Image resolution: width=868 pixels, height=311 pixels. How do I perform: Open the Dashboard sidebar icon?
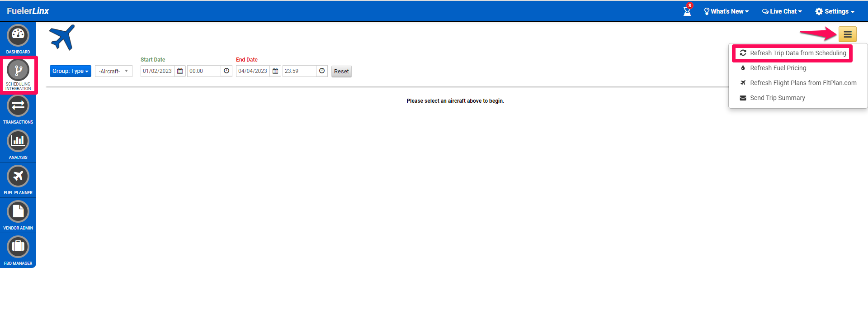pos(18,36)
